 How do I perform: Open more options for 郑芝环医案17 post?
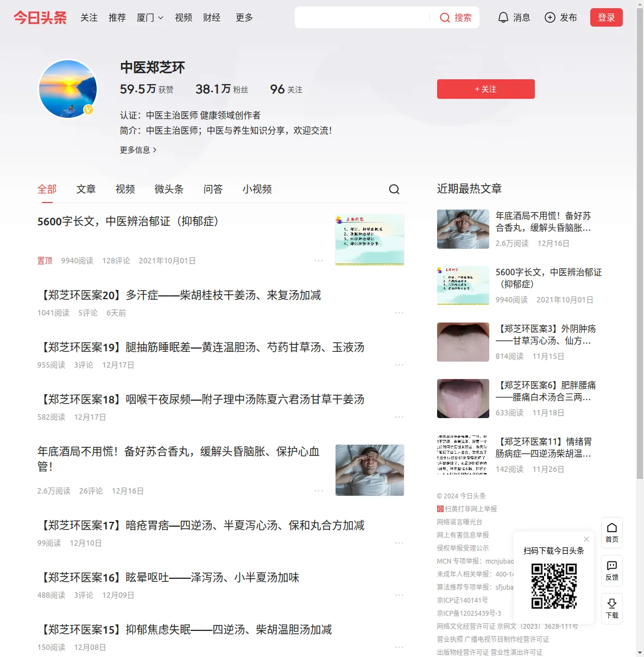pos(399,543)
